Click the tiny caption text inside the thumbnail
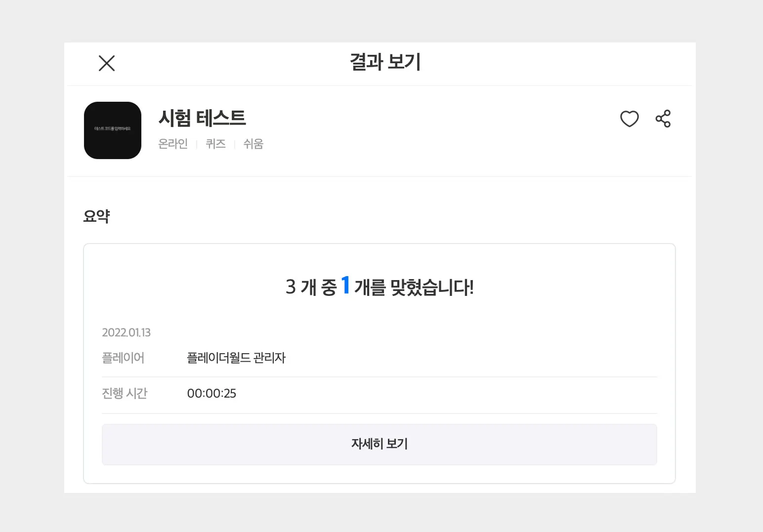The height and width of the screenshot is (532, 763). click(113, 128)
